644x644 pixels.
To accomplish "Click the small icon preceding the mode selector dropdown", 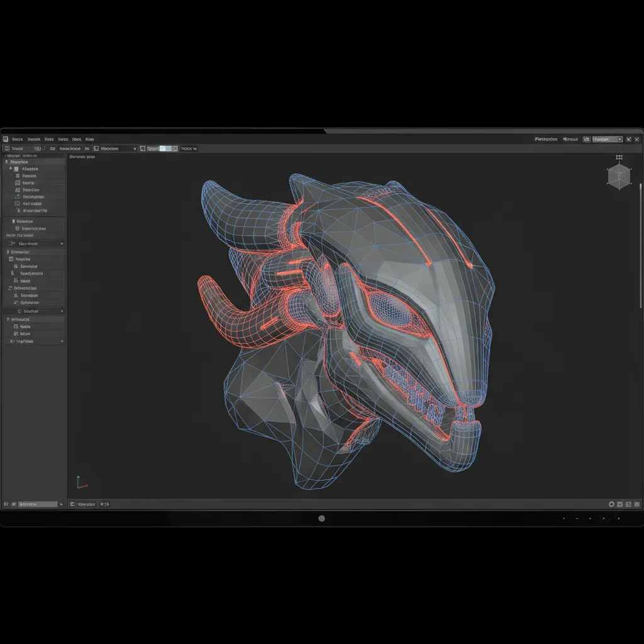I will point(94,148).
